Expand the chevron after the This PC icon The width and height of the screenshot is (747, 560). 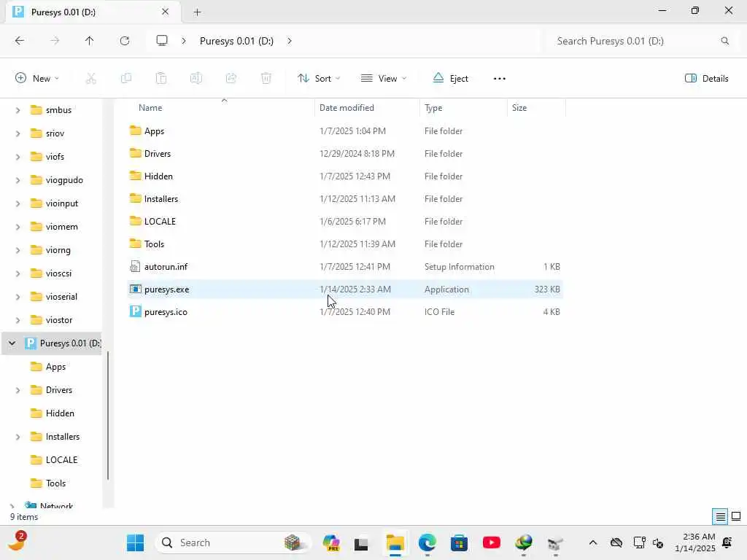[x=183, y=41]
